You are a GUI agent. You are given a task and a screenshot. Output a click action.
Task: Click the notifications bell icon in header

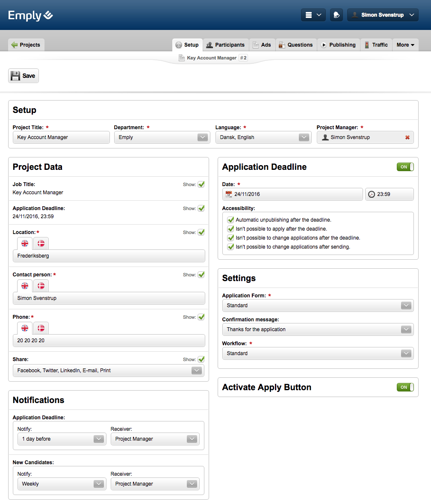(336, 15)
